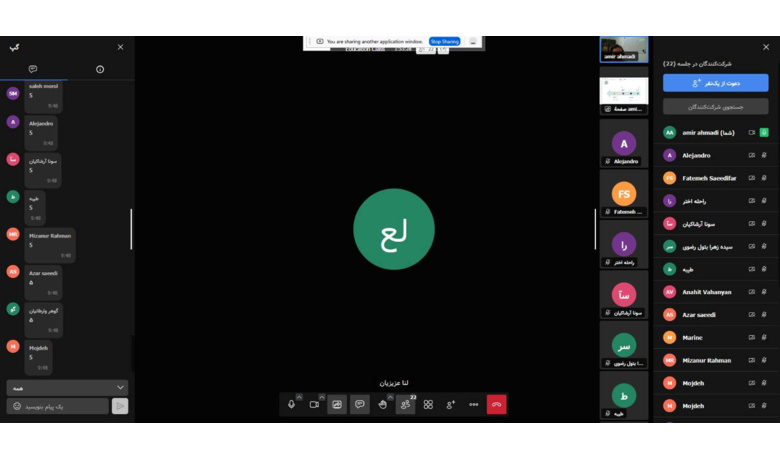The height and width of the screenshot is (460, 780).
Task: Click Anahit Vahanyan's camera icon
Action: [x=752, y=292]
